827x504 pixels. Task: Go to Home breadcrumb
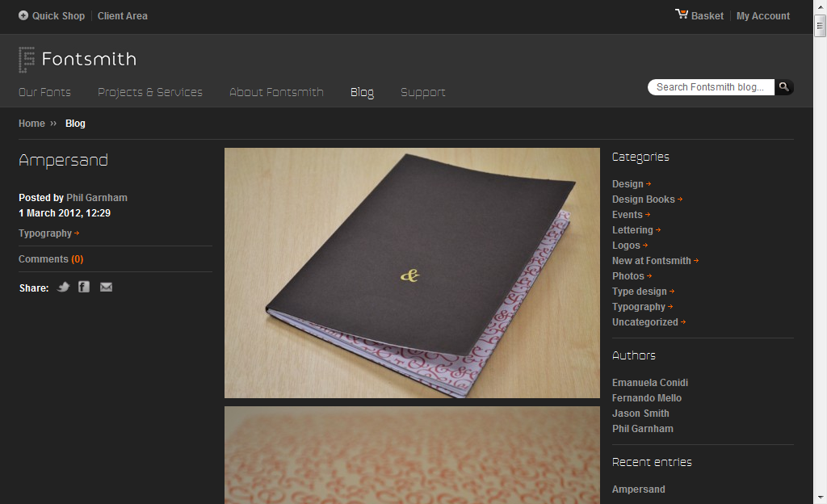coord(31,124)
